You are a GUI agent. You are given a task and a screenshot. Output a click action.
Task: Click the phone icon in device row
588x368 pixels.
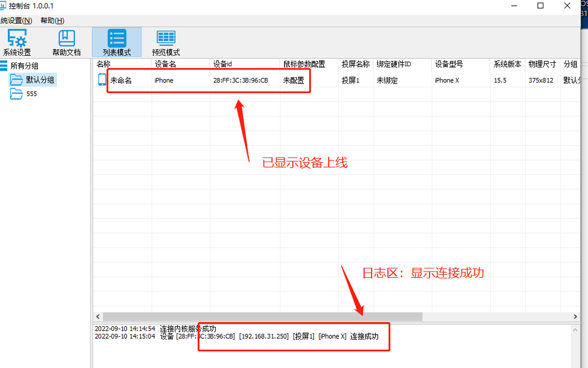click(x=102, y=80)
